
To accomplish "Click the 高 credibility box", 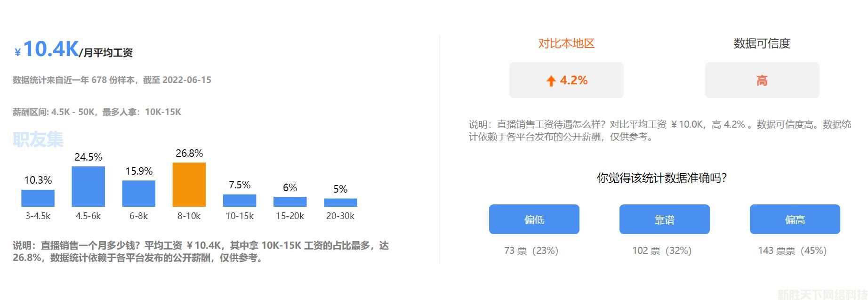I will coord(762,81).
